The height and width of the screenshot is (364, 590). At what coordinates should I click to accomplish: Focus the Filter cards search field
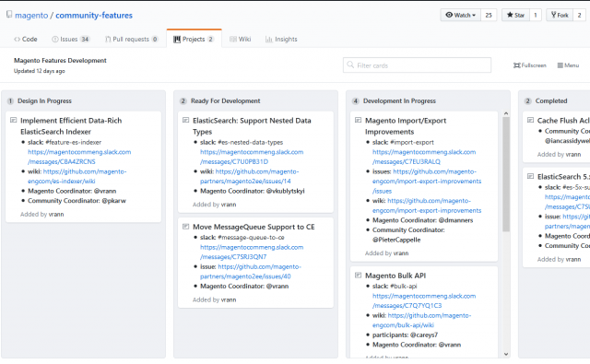(417, 65)
